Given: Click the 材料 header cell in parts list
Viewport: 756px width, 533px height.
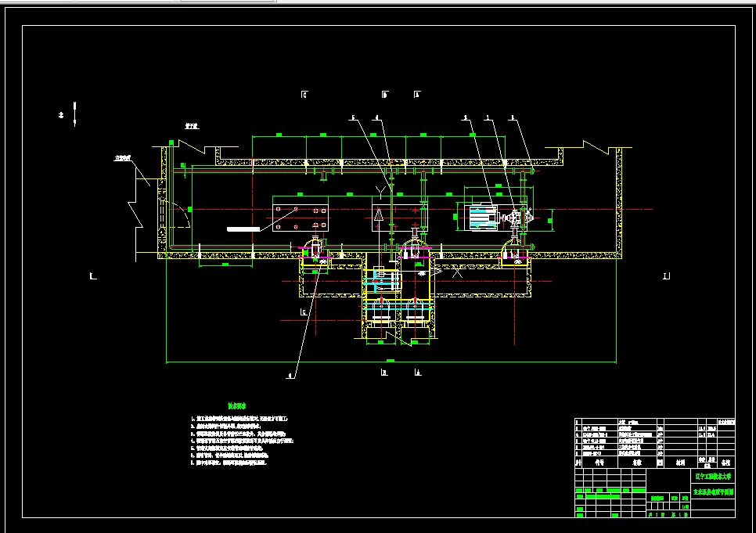Looking at the screenshot, I should coord(680,463).
